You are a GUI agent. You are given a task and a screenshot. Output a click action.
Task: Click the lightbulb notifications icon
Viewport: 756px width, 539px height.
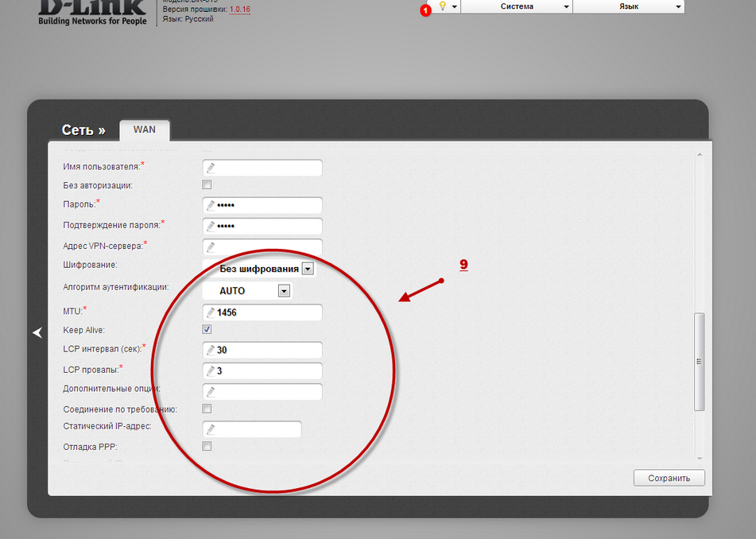click(443, 6)
